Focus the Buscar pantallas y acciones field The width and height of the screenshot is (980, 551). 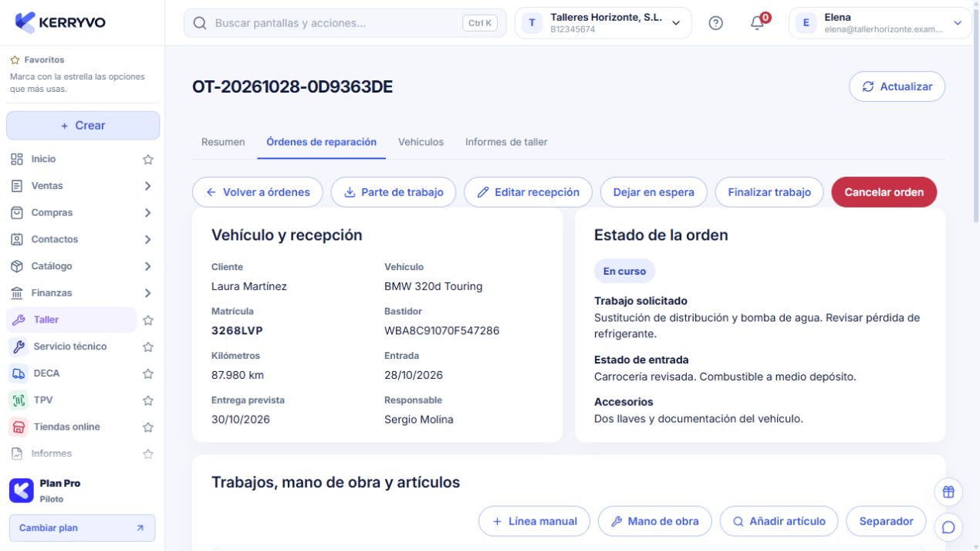[x=345, y=23]
